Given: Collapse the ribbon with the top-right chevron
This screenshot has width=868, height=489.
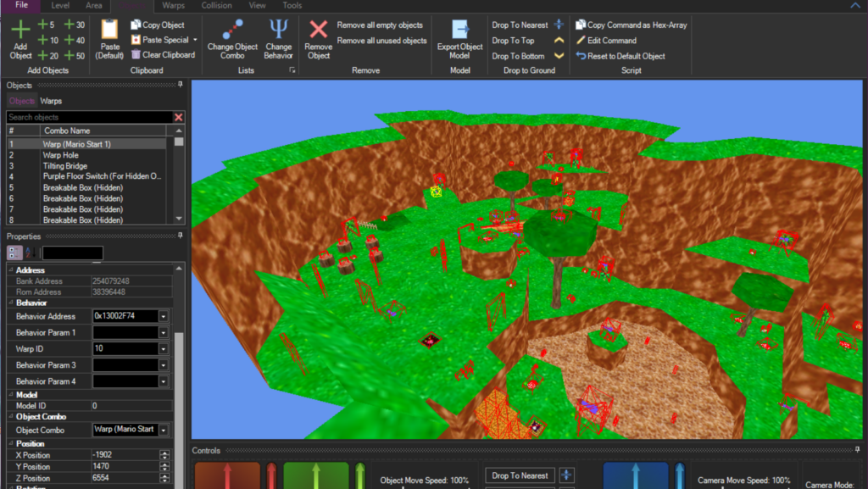Looking at the screenshot, I should (x=855, y=6).
